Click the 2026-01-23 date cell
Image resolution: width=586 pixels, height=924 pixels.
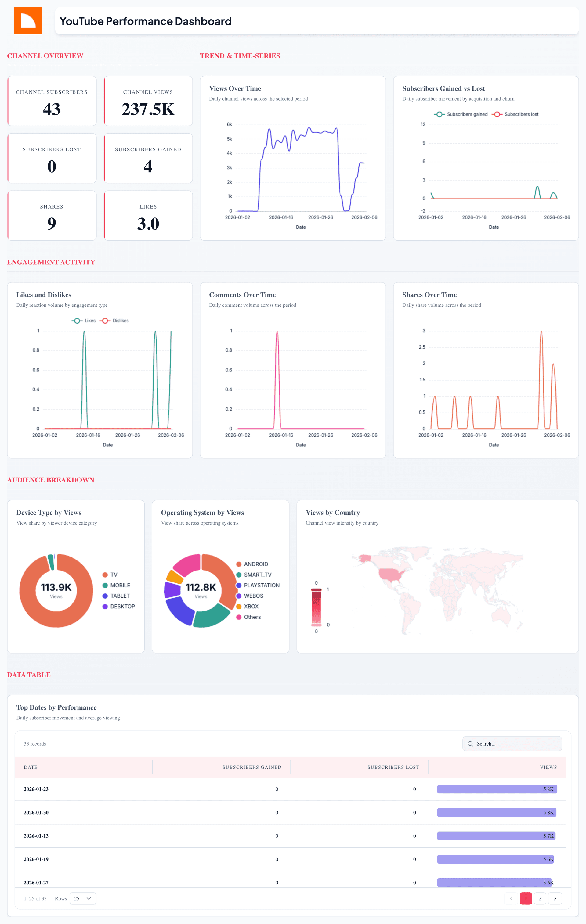(36, 789)
